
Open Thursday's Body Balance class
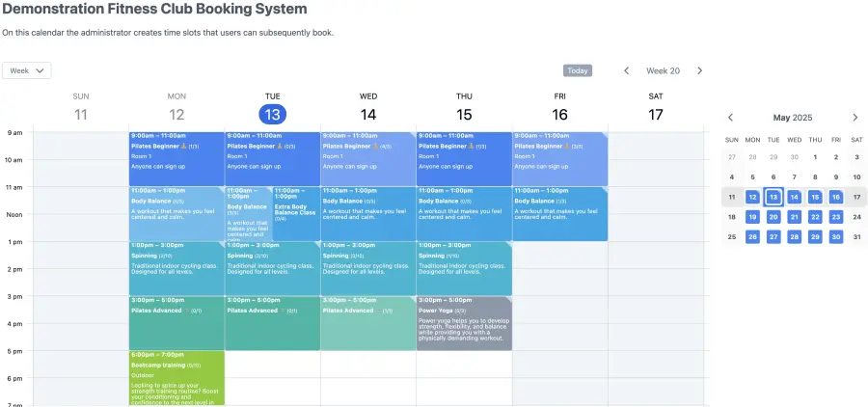coord(464,214)
